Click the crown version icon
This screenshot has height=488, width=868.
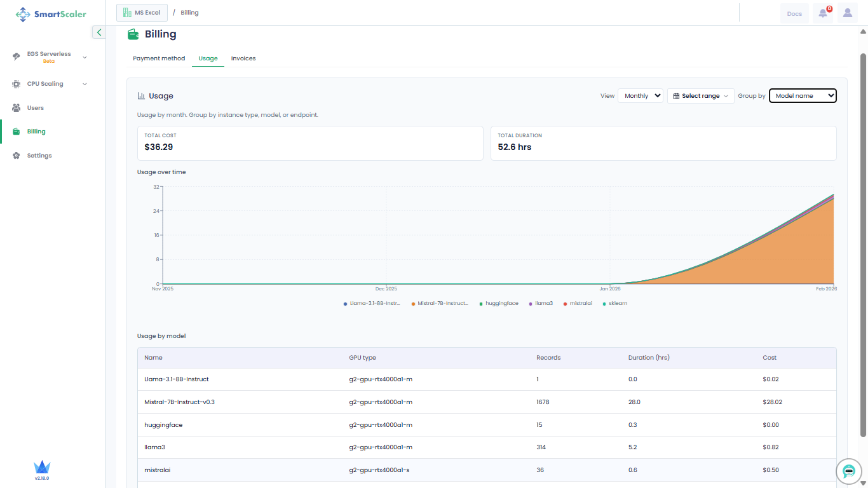point(42,467)
